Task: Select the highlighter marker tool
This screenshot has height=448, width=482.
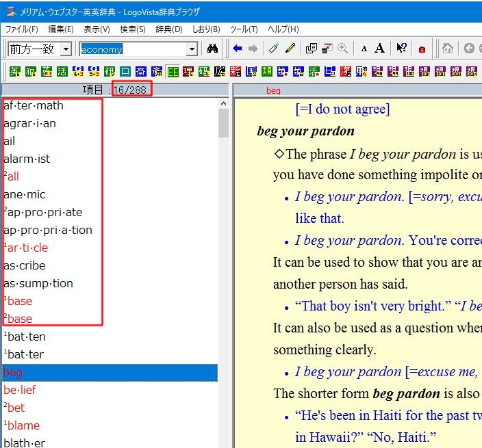Action: point(274,49)
